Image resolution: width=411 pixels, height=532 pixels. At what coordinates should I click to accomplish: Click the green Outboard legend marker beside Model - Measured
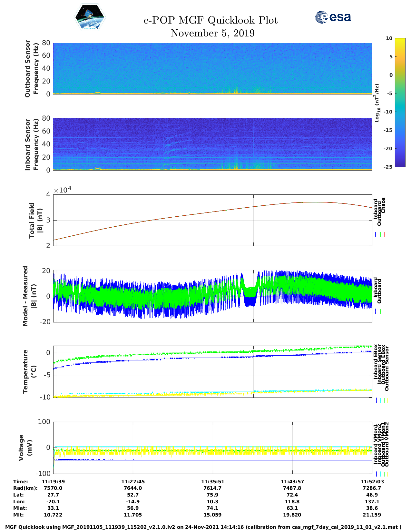point(380,311)
